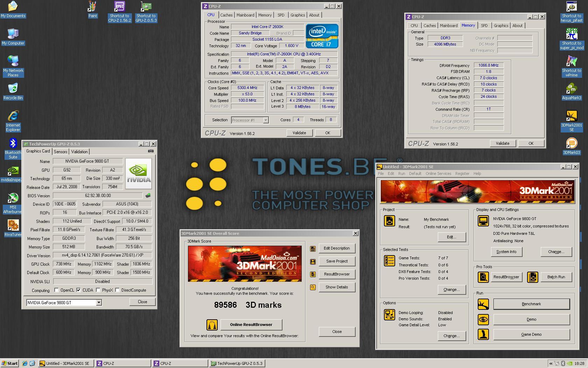This screenshot has width=588, height=368.
Task: Open Graphics tab in Memory CPU-Z window
Action: (x=501, y=26)
